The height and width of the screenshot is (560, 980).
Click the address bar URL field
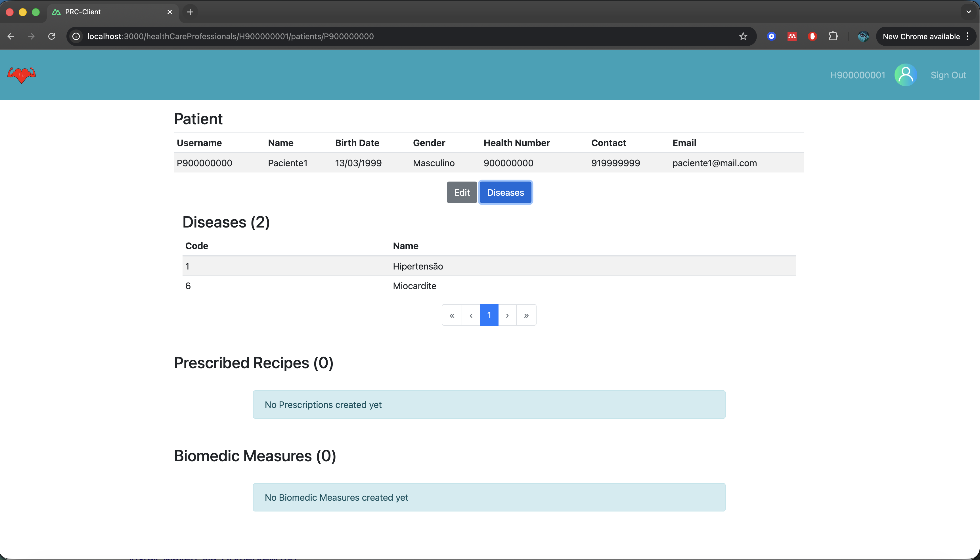pyautogui.click(x=385, y=36)
